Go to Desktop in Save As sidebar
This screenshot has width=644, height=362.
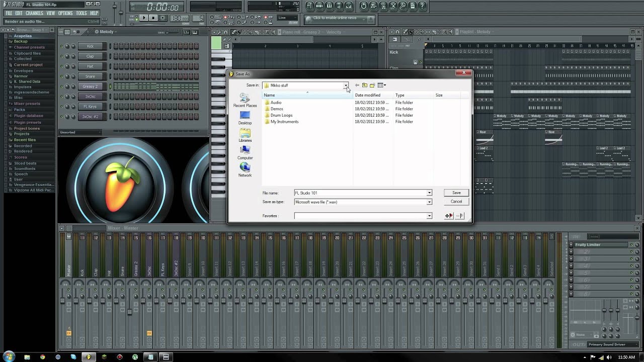coord(245,118)
